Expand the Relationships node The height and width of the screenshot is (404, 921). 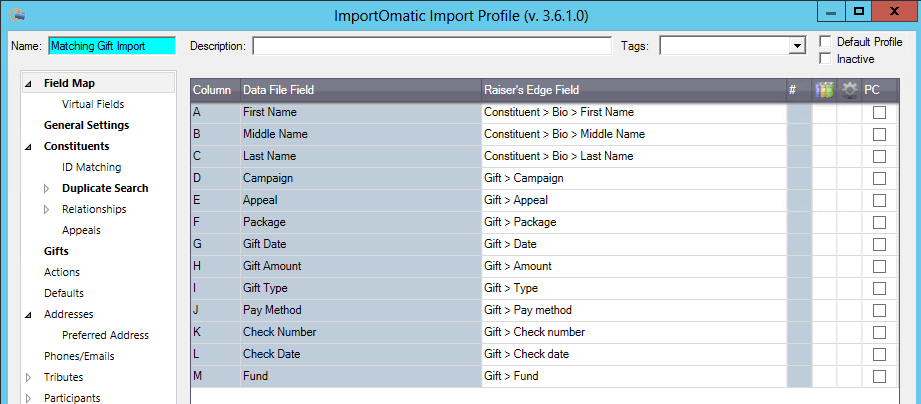(x=47, y=210)
